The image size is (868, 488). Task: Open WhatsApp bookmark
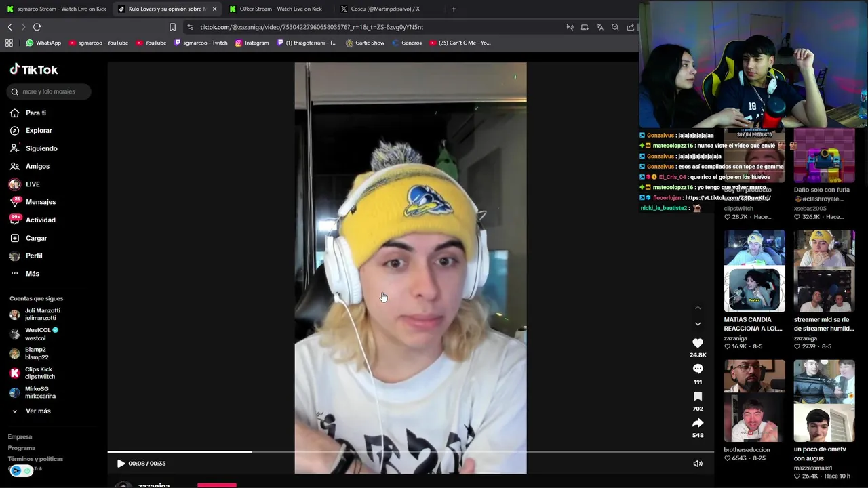43,43
